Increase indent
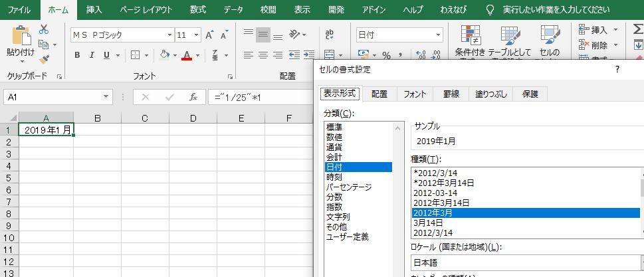Screen dimensions: 644x277 coord(309,55)
